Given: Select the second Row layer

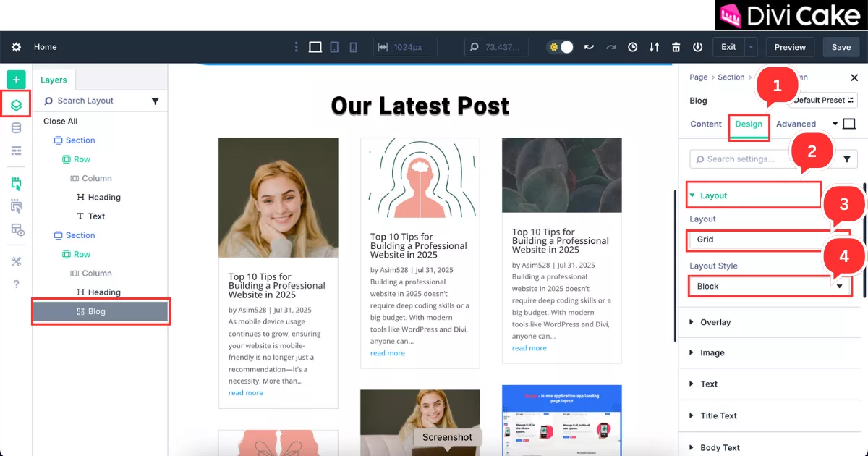Looking at the screenshot, I should 76,255.
